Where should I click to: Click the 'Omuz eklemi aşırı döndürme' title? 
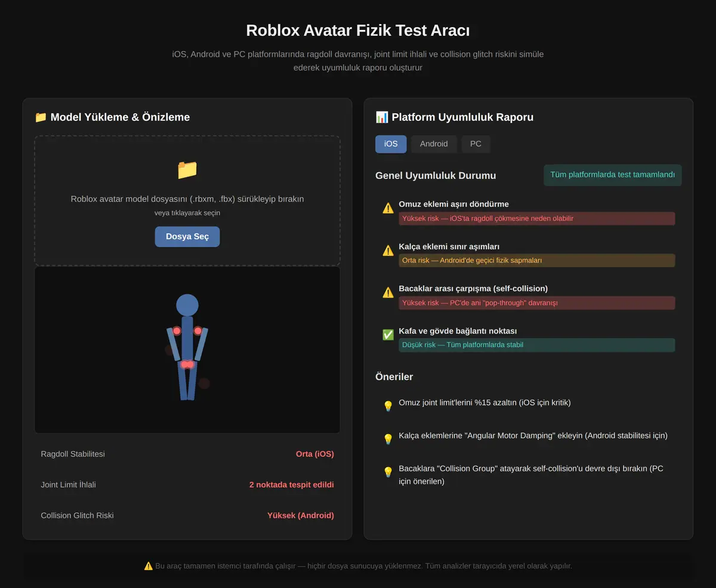pos(454,204)
